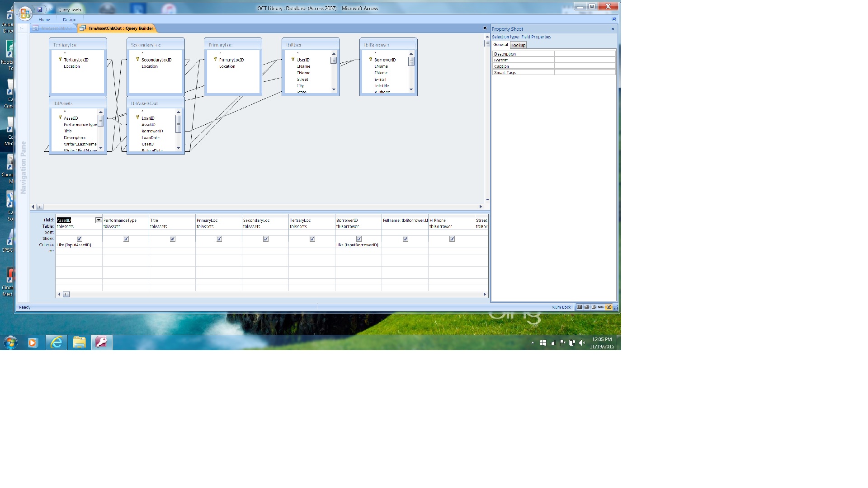The height and width of the screenshot is (488, 868).
Task: Open the Help question mark icon
Action: click(x=613, y=19)
